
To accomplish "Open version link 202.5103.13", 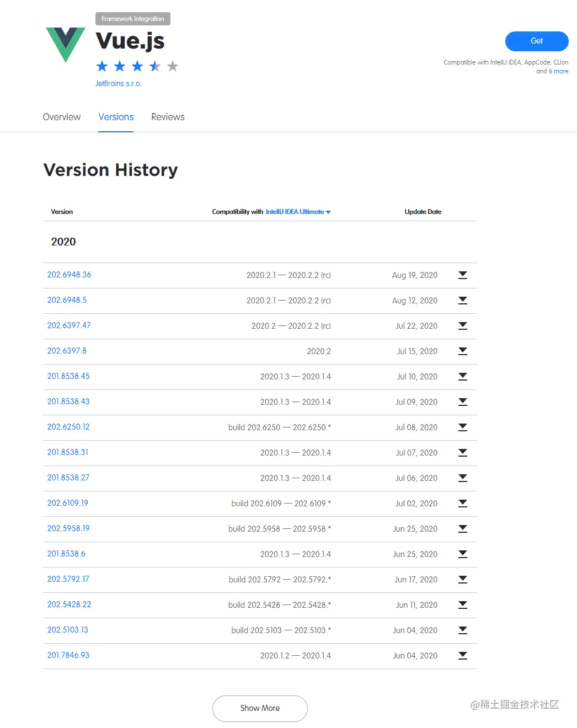I will pyautogui.click(x=68, y=630).
